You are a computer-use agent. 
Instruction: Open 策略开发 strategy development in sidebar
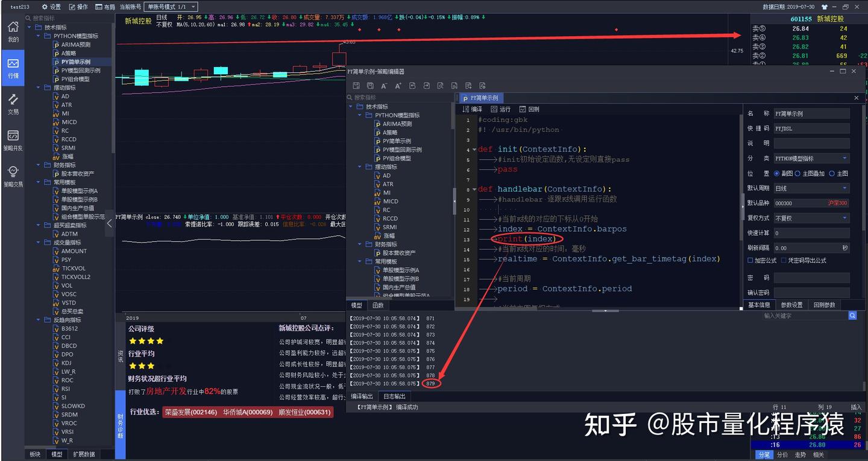pos(13,140)
